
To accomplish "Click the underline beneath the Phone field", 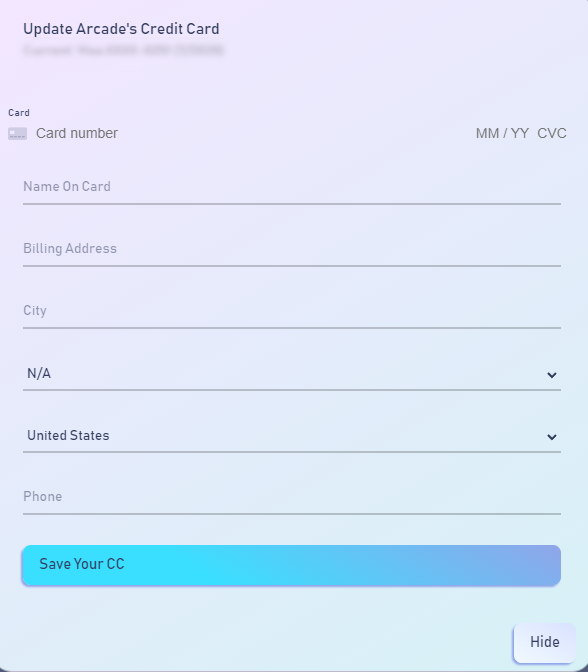I will pyautogui.click(x=292, y=513).
